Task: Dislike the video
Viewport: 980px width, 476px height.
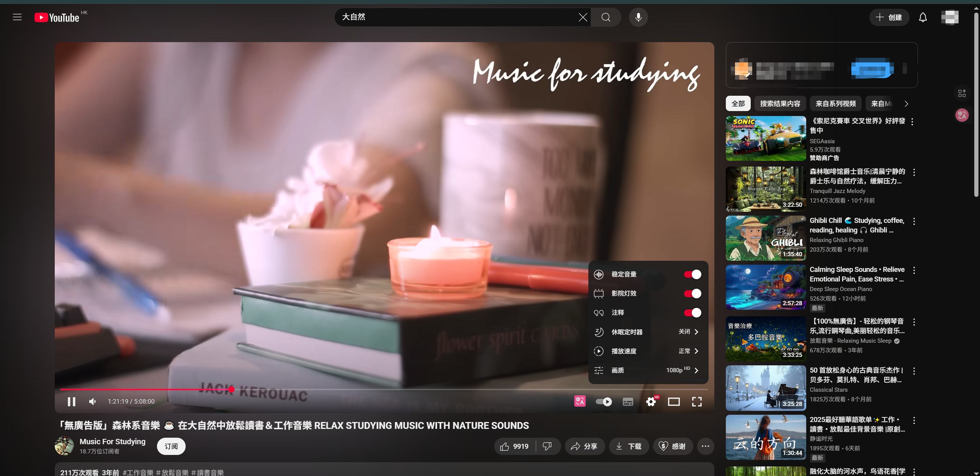Action: (547, 446)
